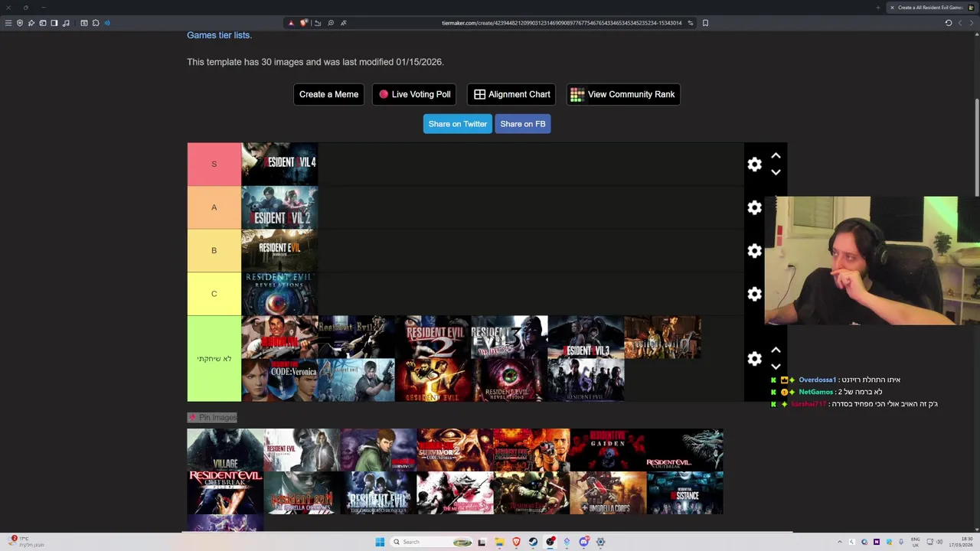Screen dimensions: 980x551
Task: Open settings gear for B tier
Action: (x=754, y=251)
